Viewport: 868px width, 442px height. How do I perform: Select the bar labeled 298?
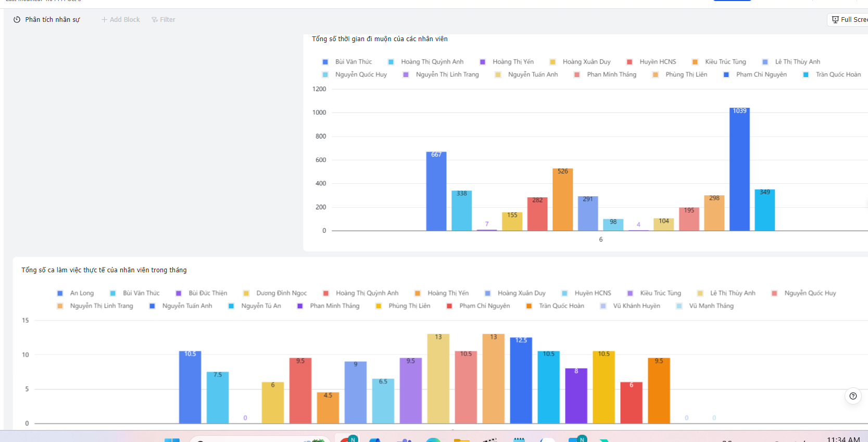pyautogui.click(x=714, y=213)
